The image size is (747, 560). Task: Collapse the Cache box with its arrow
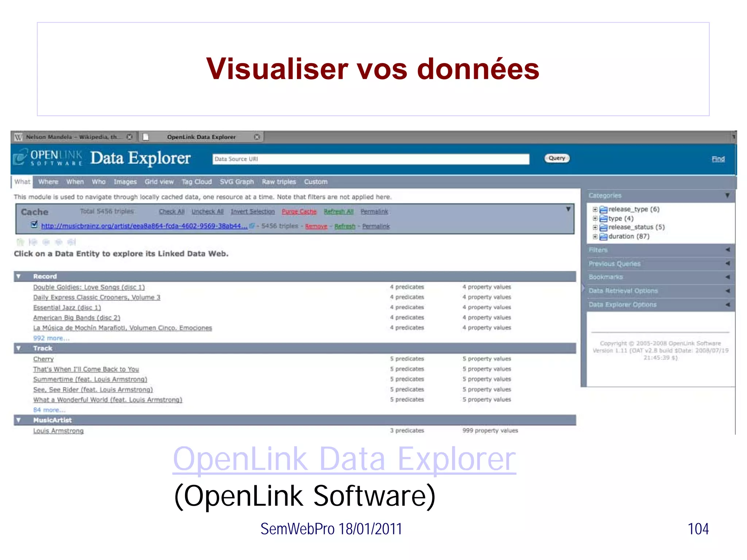(x=568, y=209)
